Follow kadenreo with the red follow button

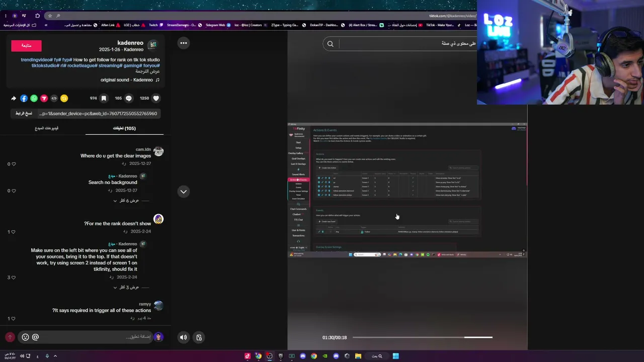click(26, 46)
